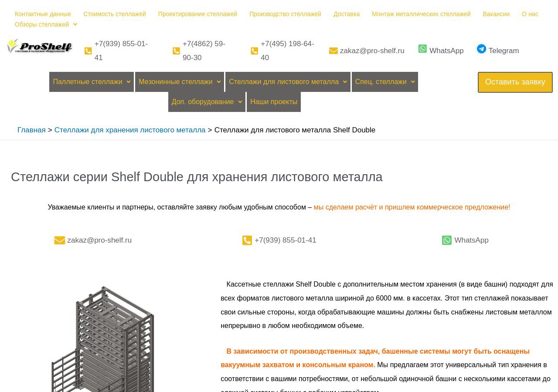
Task: Open Вакансии menu item
Action: pos(496,14)
